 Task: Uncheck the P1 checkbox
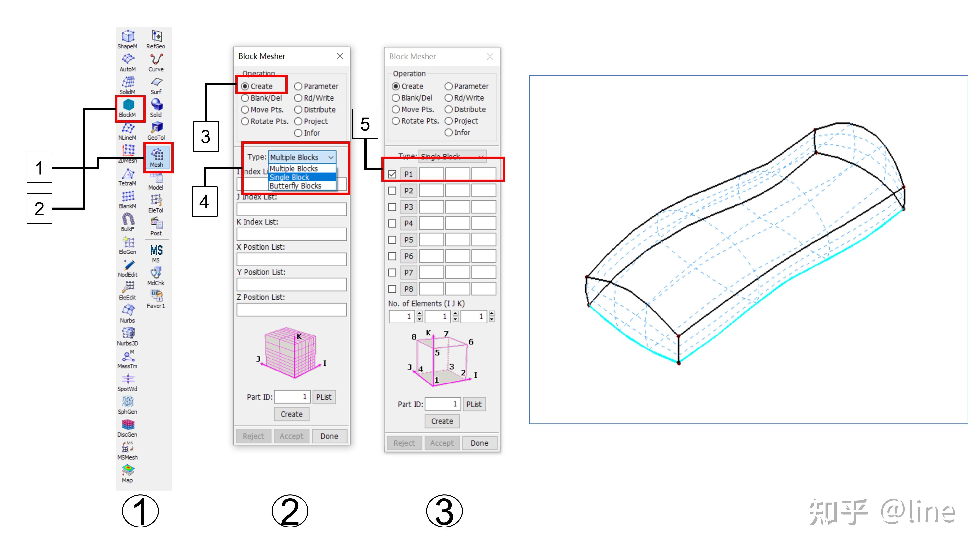[x=392, y=174]
